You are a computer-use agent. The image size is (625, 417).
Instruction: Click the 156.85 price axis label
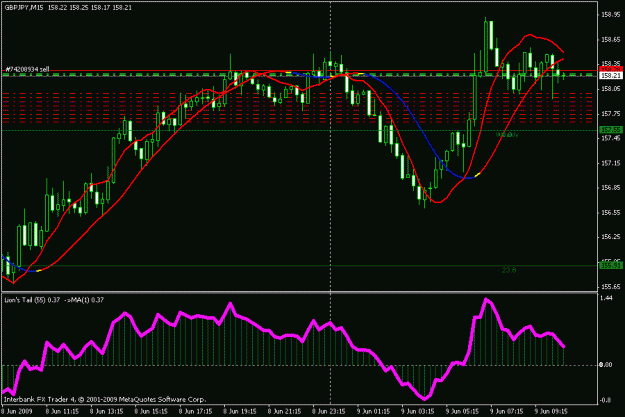point(611,188)
